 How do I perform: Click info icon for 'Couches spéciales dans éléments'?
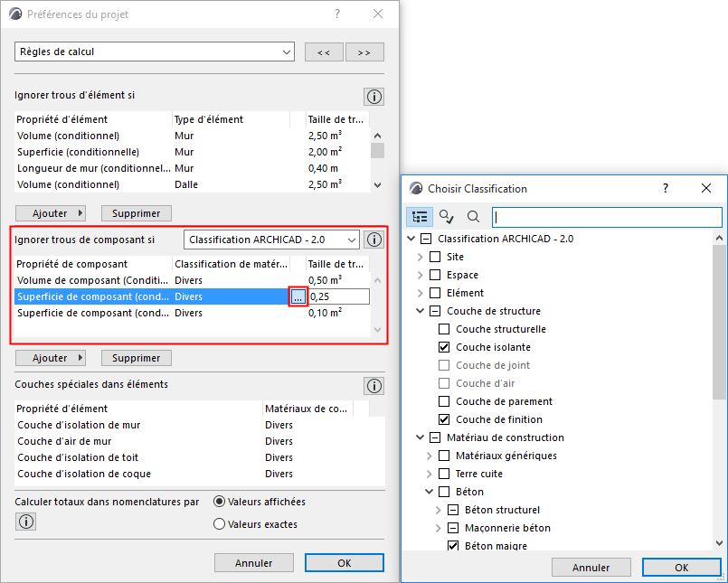click(374, 386)
